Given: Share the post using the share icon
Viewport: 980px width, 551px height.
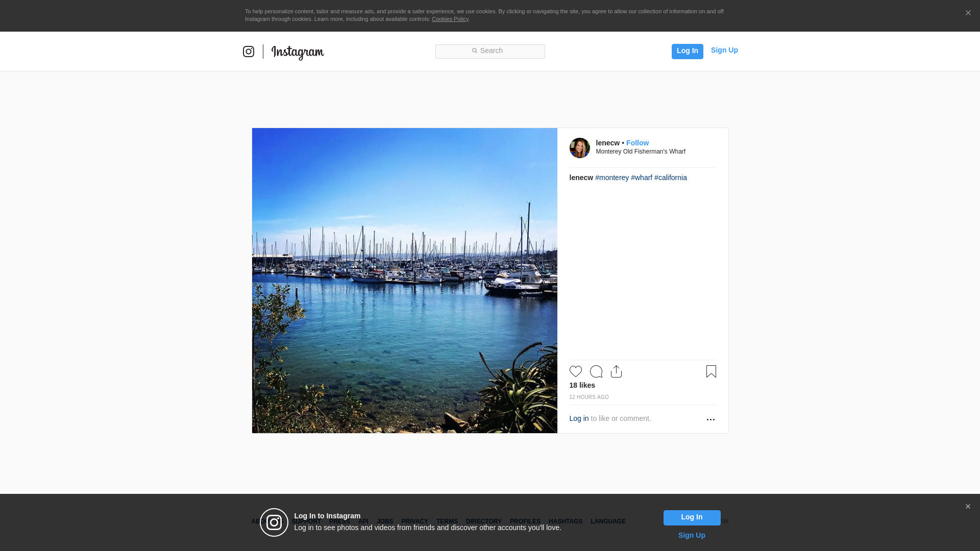Looking at the screenshot, I should pos(616,371).
